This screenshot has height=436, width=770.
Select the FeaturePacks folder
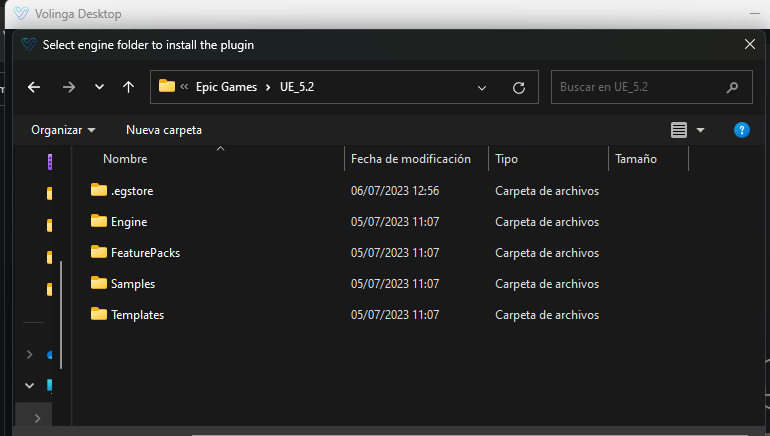pos(145,253)
